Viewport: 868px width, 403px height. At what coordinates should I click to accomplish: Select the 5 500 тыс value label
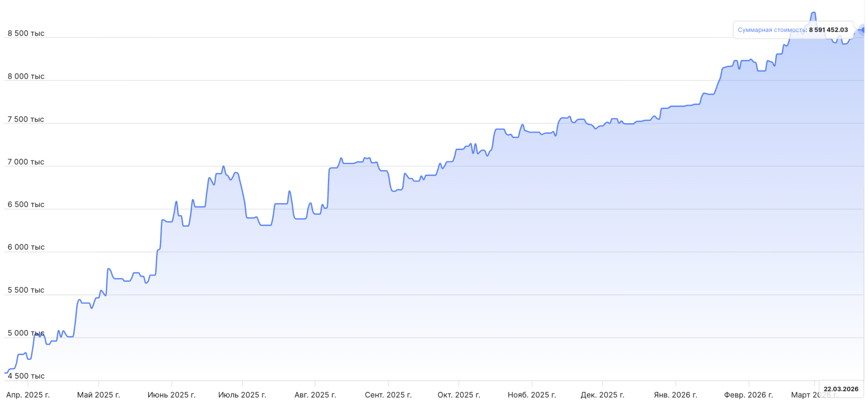pyautogui.click(x=26, y=290)
